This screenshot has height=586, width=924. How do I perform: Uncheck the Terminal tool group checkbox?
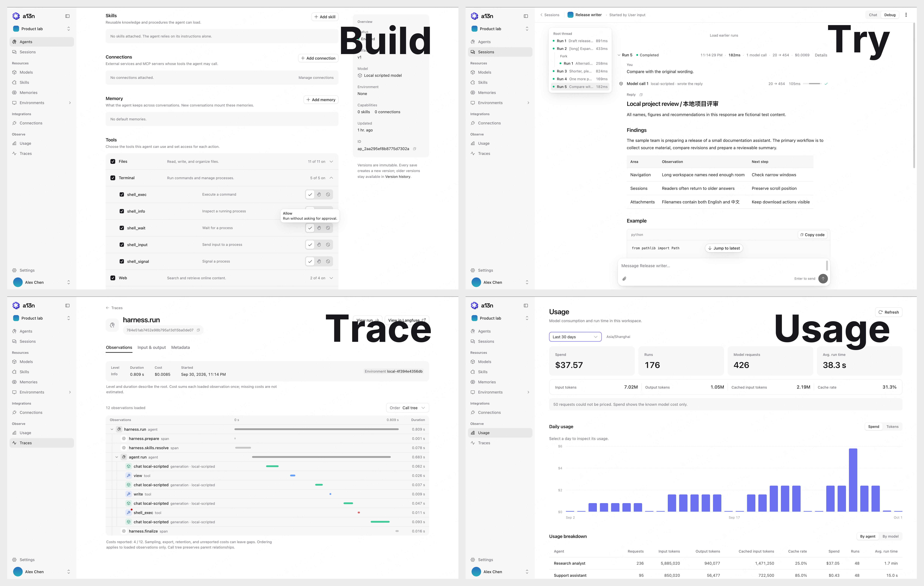tap(113, 178)
